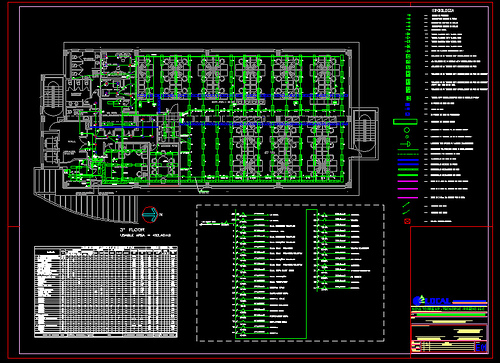The image size is (500, 363).
Task: Click the red line segment on bottom wall
Action: click(x=164, y=185)
